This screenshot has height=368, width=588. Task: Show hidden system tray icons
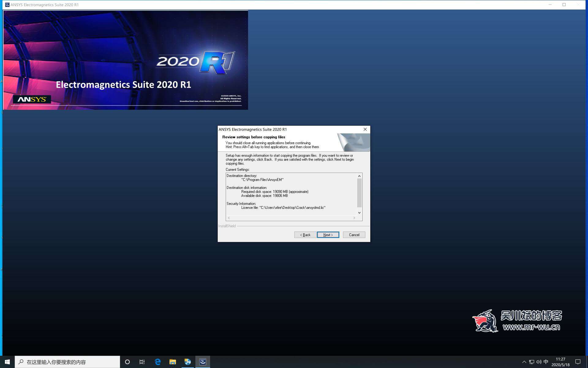(524, 362)
